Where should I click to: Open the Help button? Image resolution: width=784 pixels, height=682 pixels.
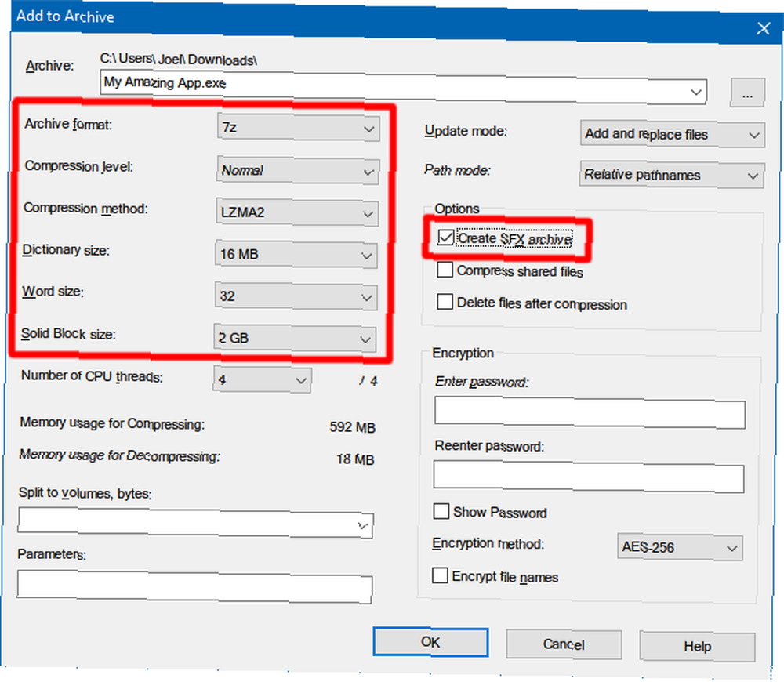click(698, 647)
